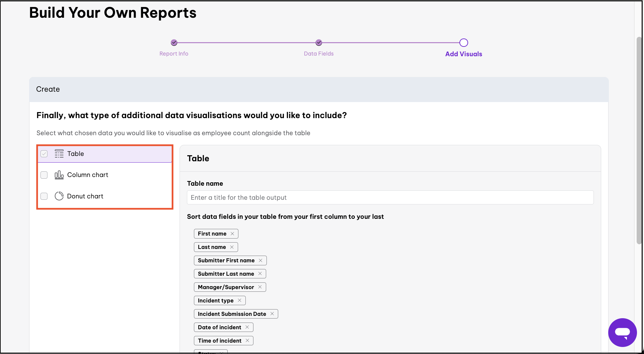644x354 pixels.
Task: Click the Report Info completed checkmark circle
Action: point(174,42)
